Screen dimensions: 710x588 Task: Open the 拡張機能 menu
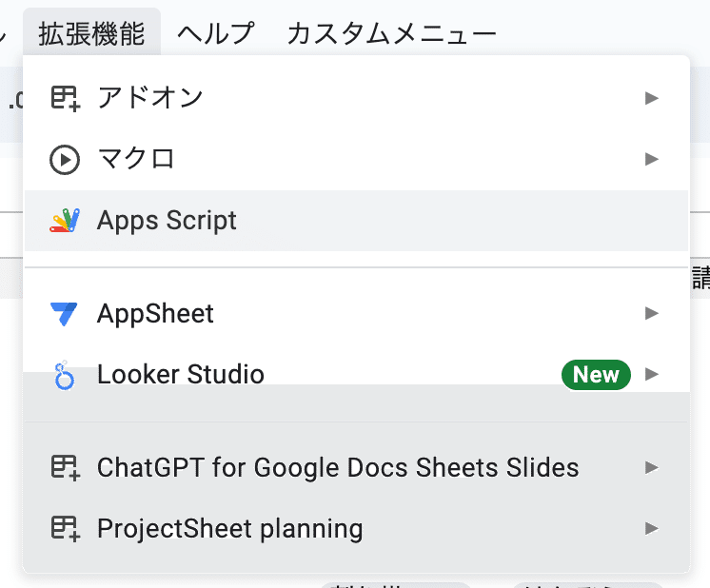[x=91, y=33]
